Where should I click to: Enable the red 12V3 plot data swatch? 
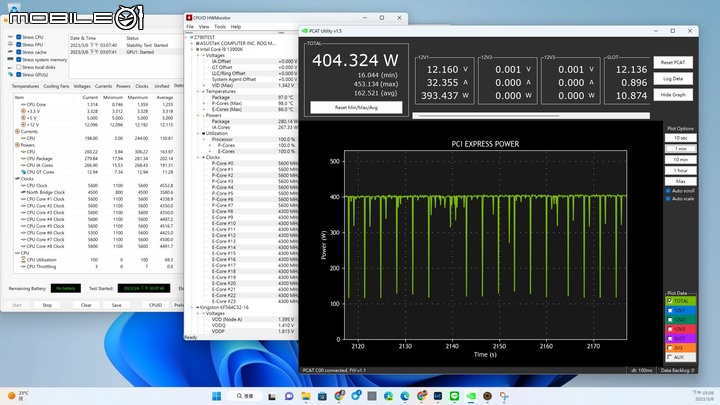(x=681, y=329)
